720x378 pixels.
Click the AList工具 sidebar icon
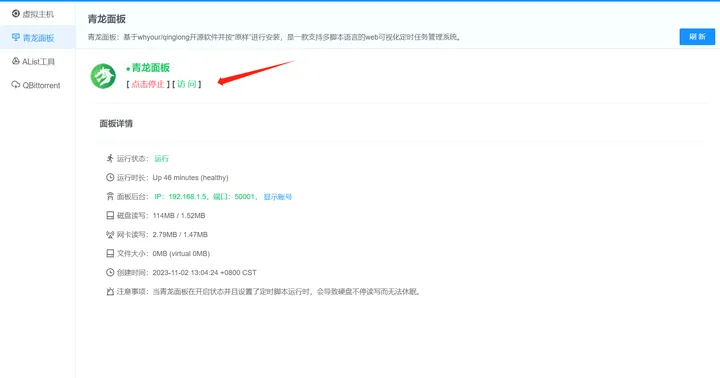coord(16,61)
